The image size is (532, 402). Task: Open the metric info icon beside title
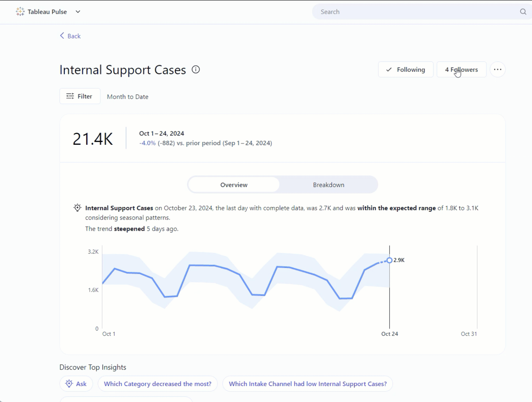[196, 70]
